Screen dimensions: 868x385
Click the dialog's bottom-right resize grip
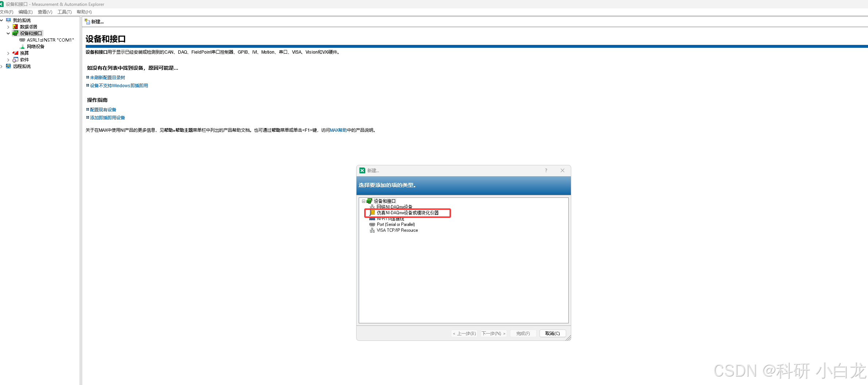568,338
